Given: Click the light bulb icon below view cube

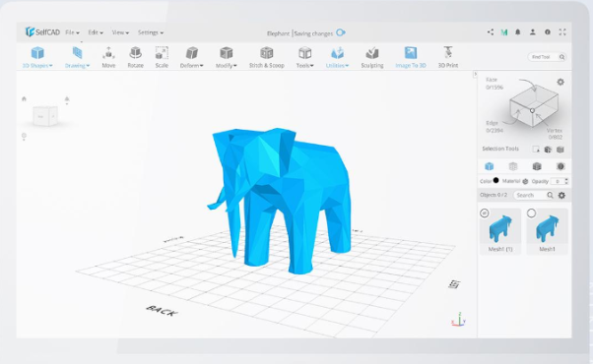Looking at the screenshot, I should [24, 137].
